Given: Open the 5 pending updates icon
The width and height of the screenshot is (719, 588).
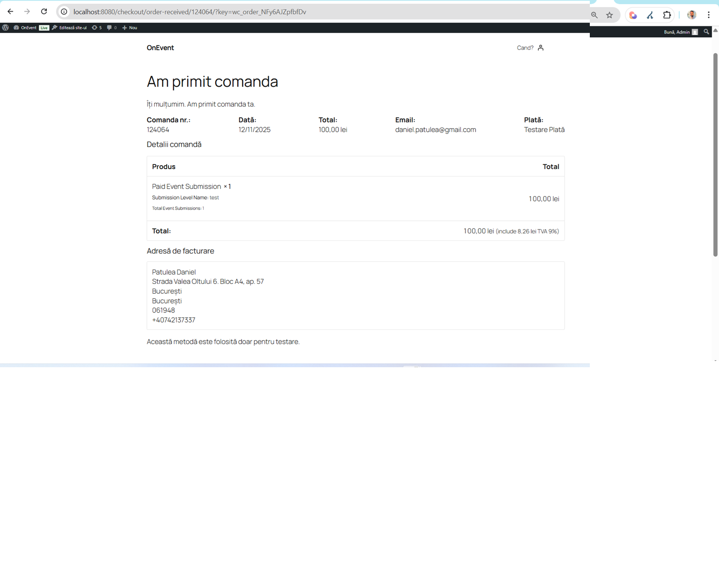Looking at the screenshot, I should (x=96, y=28).
